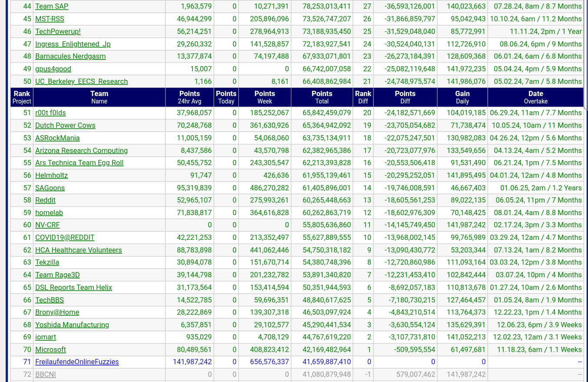Open DSL Reports Team Helix link

(73, 288)
